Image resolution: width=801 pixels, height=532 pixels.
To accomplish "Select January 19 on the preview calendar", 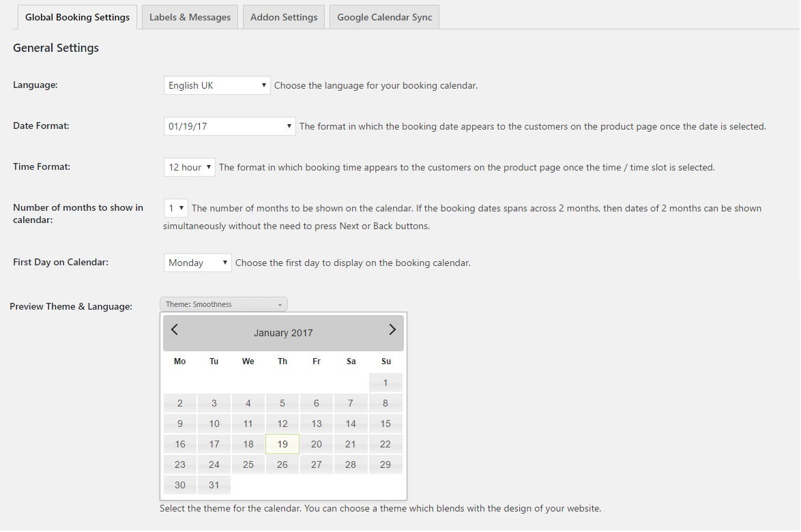I will [x=282, y=443].
